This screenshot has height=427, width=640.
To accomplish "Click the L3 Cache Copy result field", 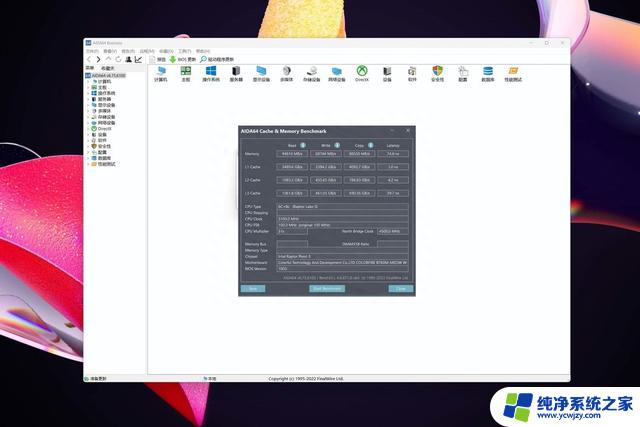I will (x=359, y=193).
